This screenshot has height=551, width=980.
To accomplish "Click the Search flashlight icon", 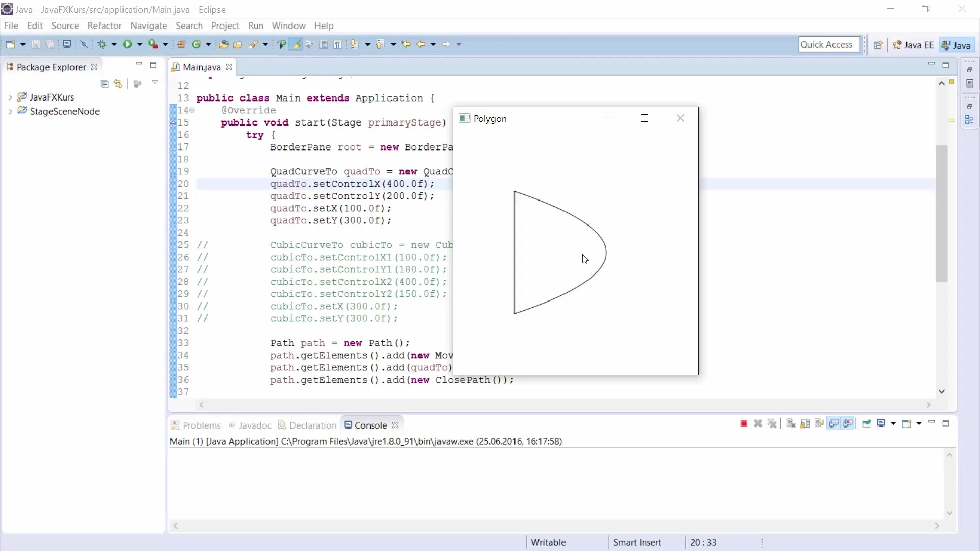I will point(253,44).
